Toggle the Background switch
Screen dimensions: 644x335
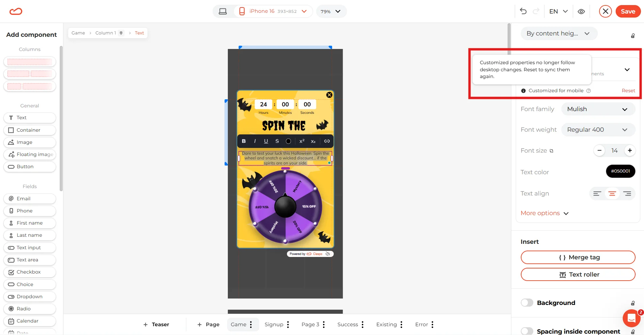click(527, 303)
